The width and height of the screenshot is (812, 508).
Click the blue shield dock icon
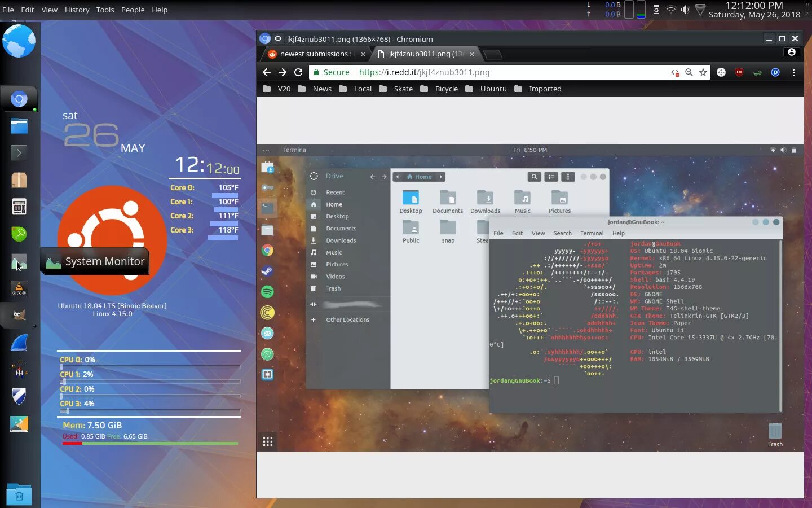[19, 396]
